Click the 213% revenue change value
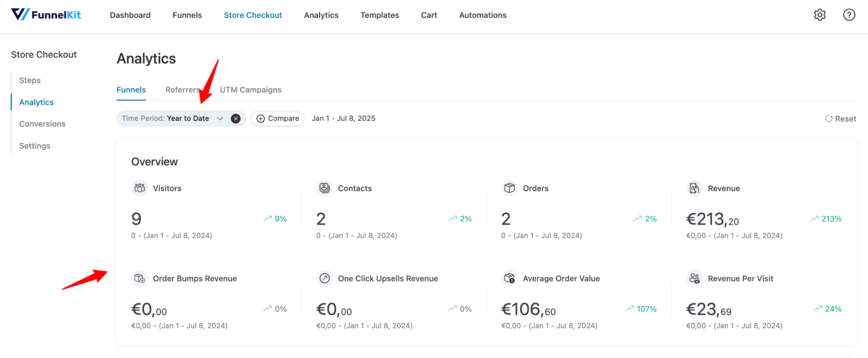Viewport: 868px width, 358px height. [x=832, y=219]
